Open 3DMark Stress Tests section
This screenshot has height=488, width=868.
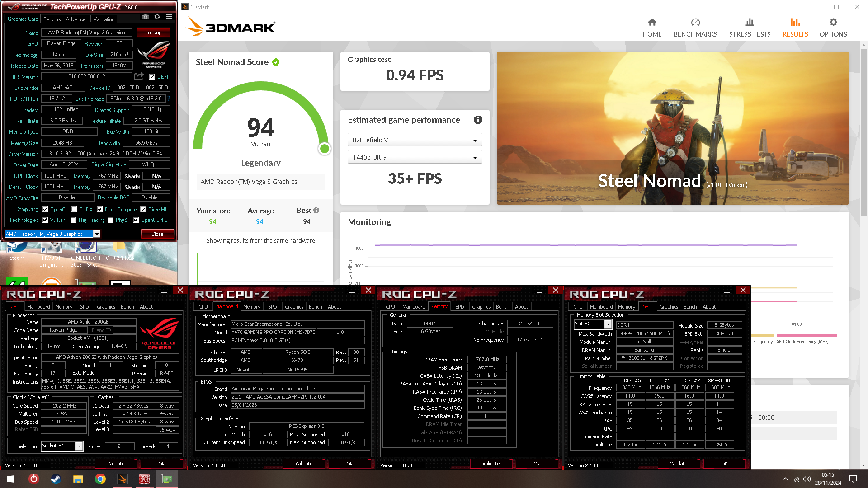pyautogui.click(x=750, y=28)
